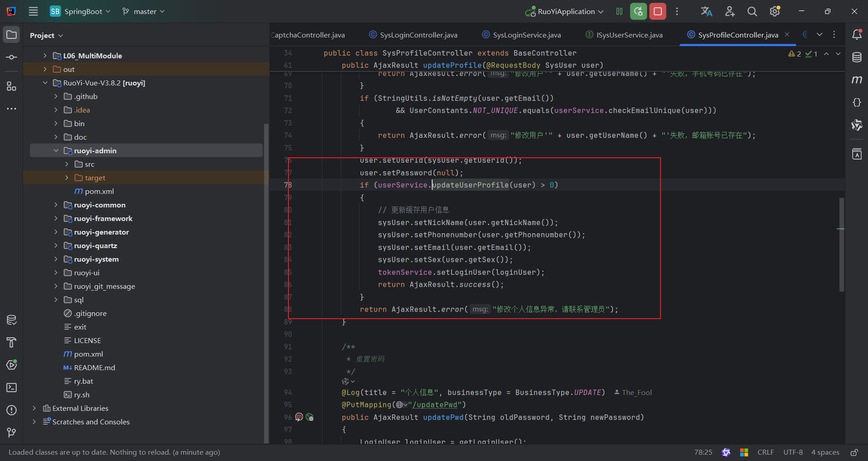Image resolution: width=868 pixels, height=461 pixels.
Task: Open Code With Me user icon
Action: click(x=730, y=11)
